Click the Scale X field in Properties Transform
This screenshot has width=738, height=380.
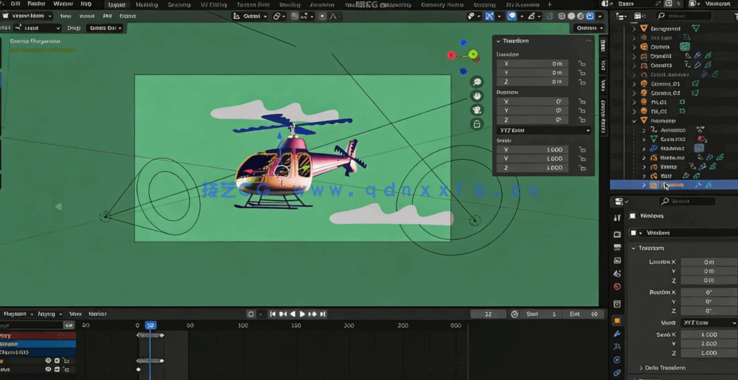pyautogui.click(x=709, y=335)
